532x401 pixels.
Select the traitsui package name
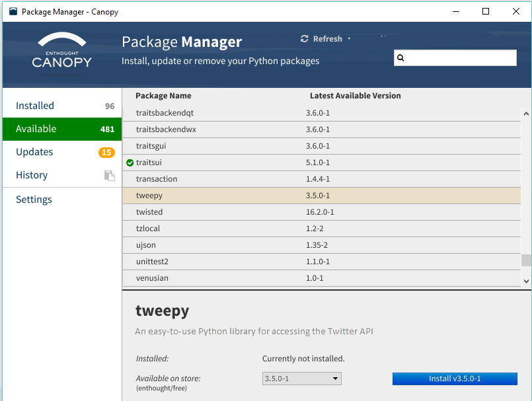[x=149, y=163]
